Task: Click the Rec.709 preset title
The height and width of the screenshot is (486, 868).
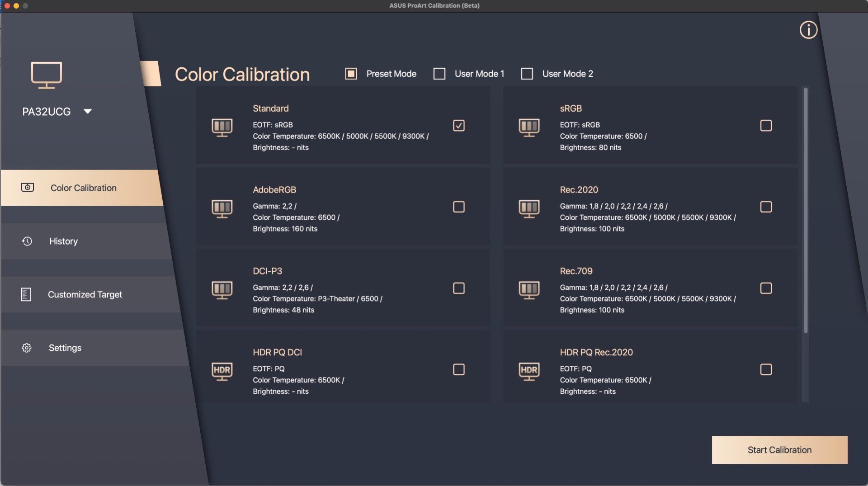Action: point(576,271)
